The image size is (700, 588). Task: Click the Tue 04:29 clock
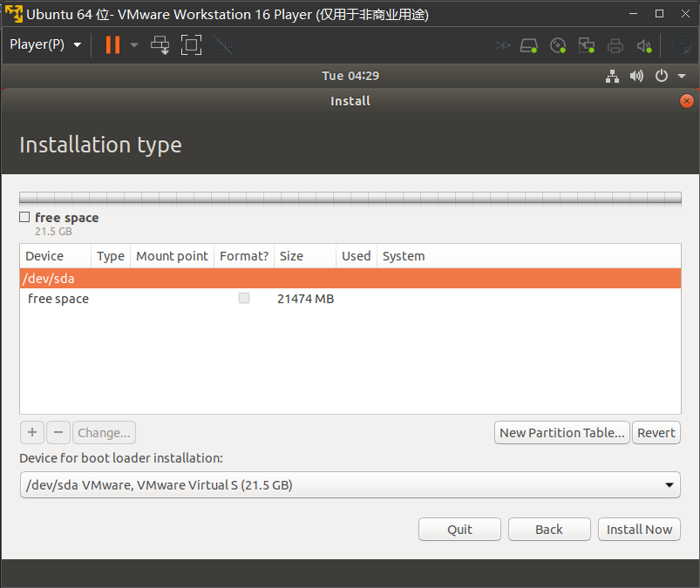[350, 77]
